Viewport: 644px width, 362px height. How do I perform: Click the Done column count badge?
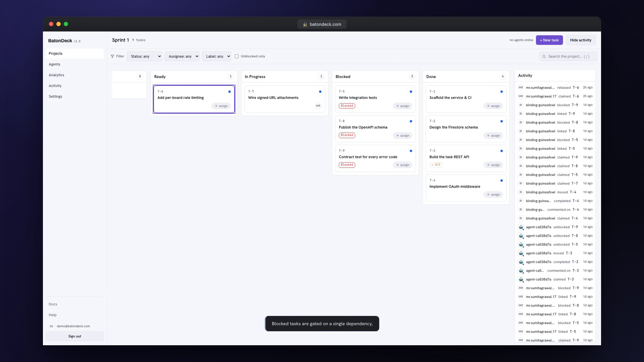coord(502,76)
